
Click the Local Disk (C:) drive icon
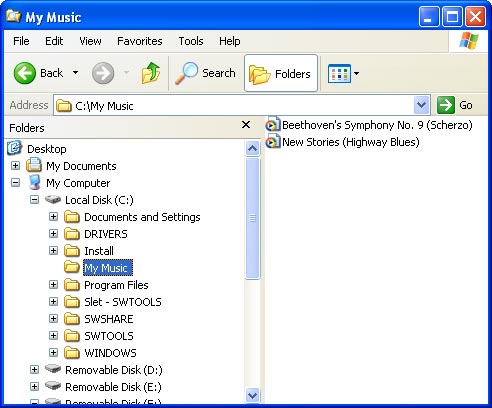tap(53, 200)
